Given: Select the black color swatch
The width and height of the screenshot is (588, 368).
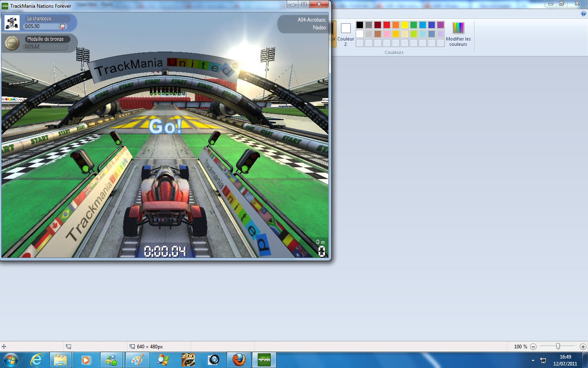Looking at the screenshot, I should (x=360, y=25).
